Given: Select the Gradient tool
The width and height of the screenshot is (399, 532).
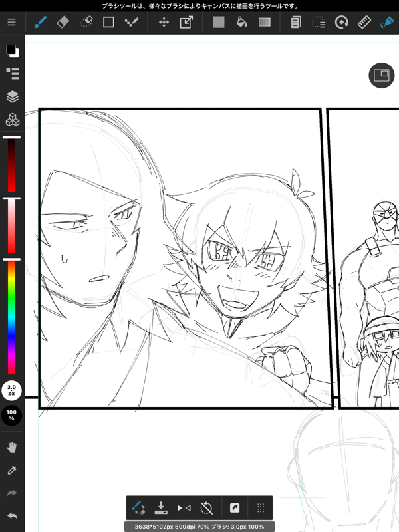Looking at the screenshot, I should tap(264, 22).
